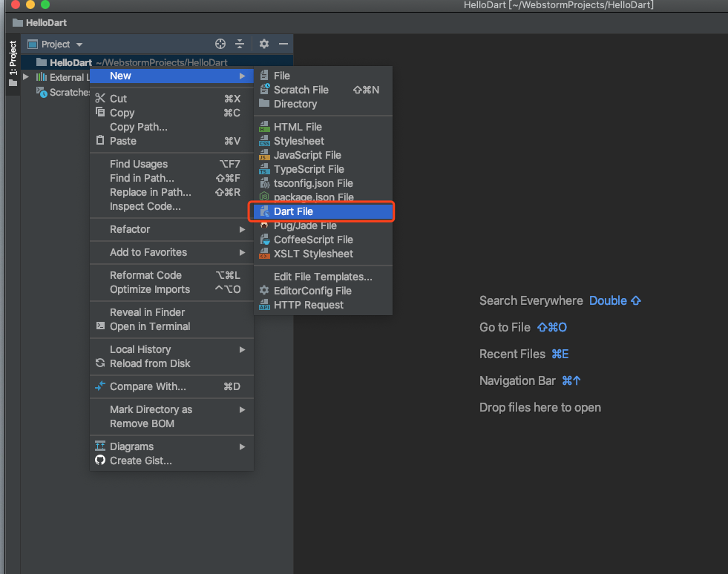Choose Reformat Code menu entry
The image size is (728, 574).
(171, 275)
